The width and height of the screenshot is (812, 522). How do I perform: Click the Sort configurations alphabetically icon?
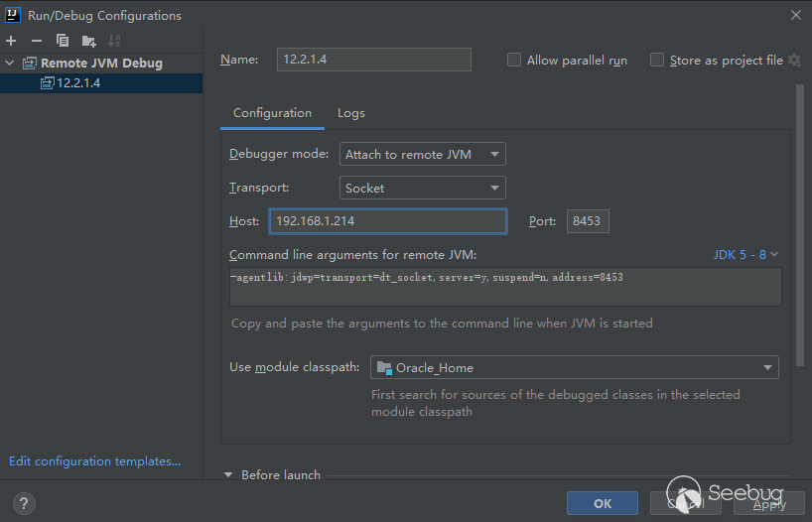coord(115,41)
